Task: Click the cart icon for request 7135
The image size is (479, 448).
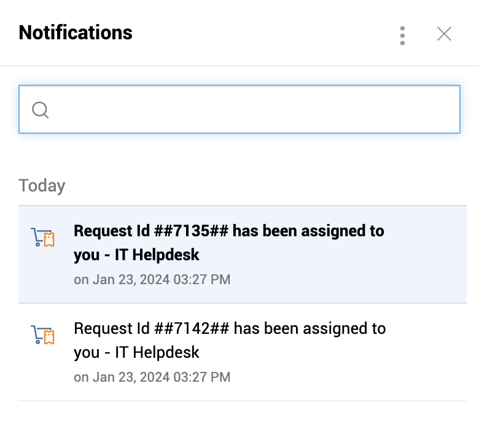Action: [x=42, y=238]
